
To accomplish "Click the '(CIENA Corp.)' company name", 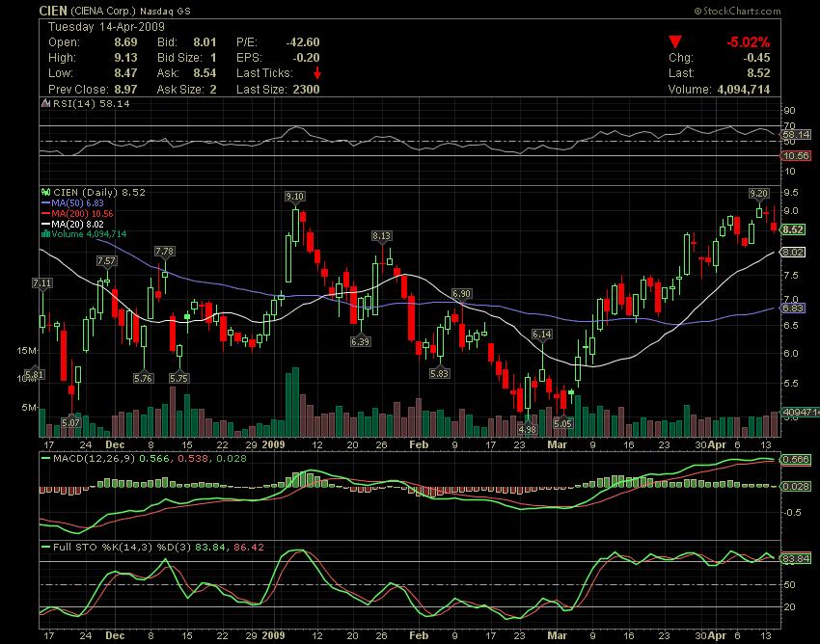I will (x=103, y=11).
